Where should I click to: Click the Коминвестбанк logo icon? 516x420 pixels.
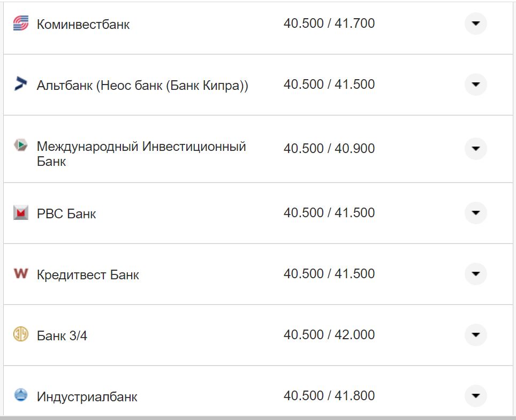(20, 23)
